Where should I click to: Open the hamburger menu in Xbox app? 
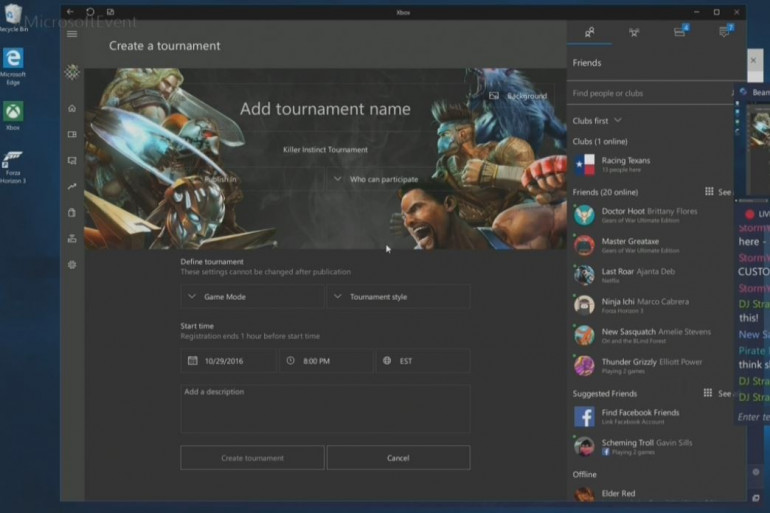tap(72, 34)
